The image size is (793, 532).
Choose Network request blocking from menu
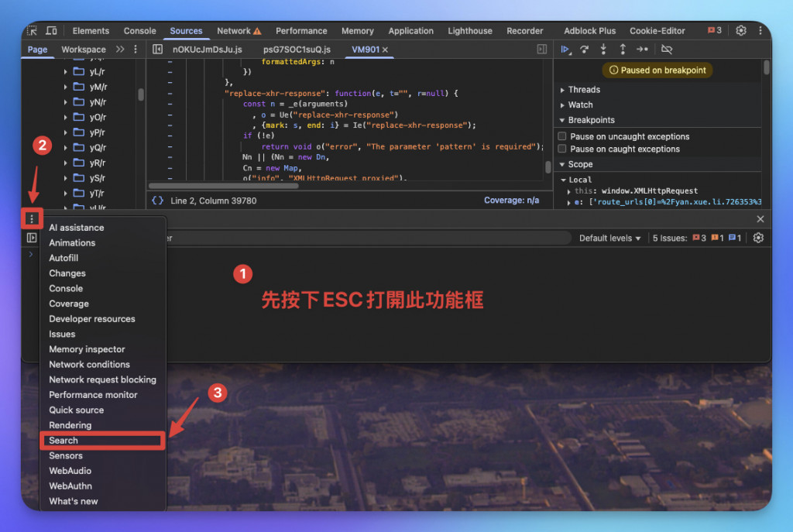(103, 379)
